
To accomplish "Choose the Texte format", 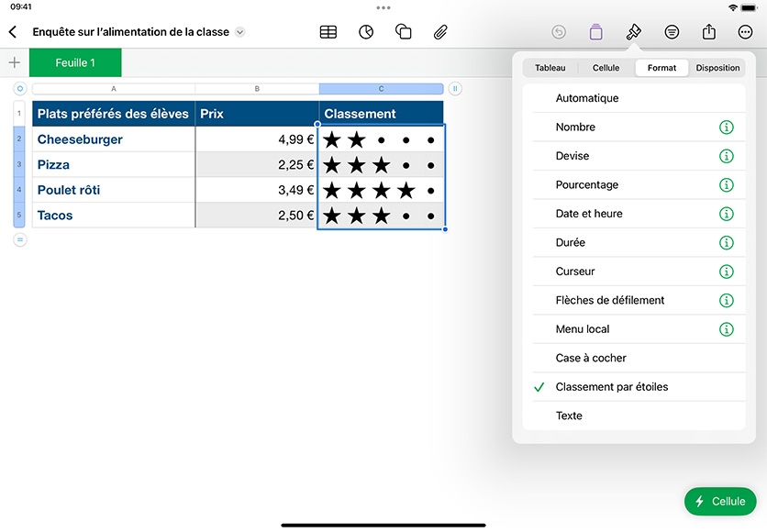I will [634, 416].
